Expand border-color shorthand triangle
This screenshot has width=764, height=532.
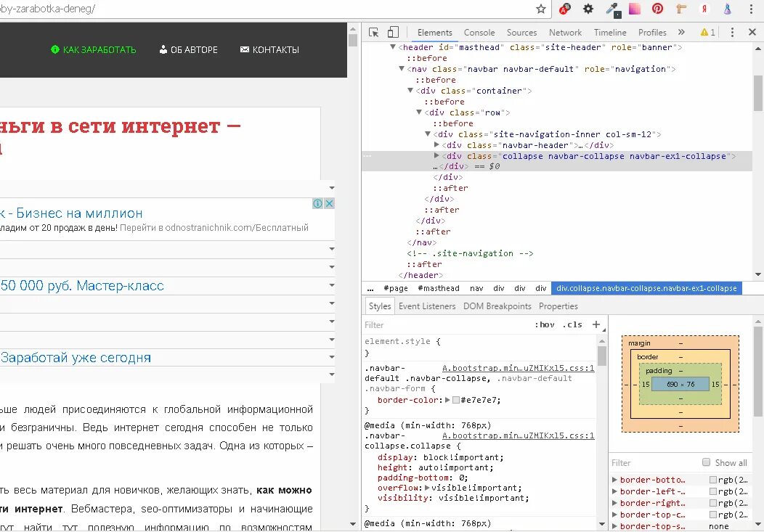click(447, 400)
